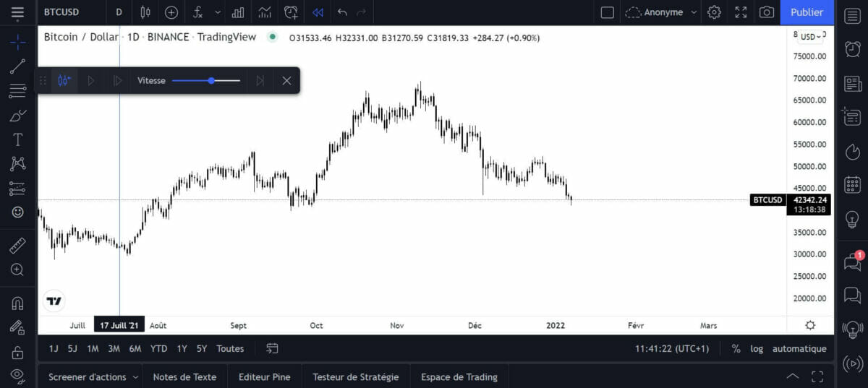Image resolution: width=868 pixels, height=388 pixels.
Task: Click the BTCUSD symbol search field
Action: point(61,12)
